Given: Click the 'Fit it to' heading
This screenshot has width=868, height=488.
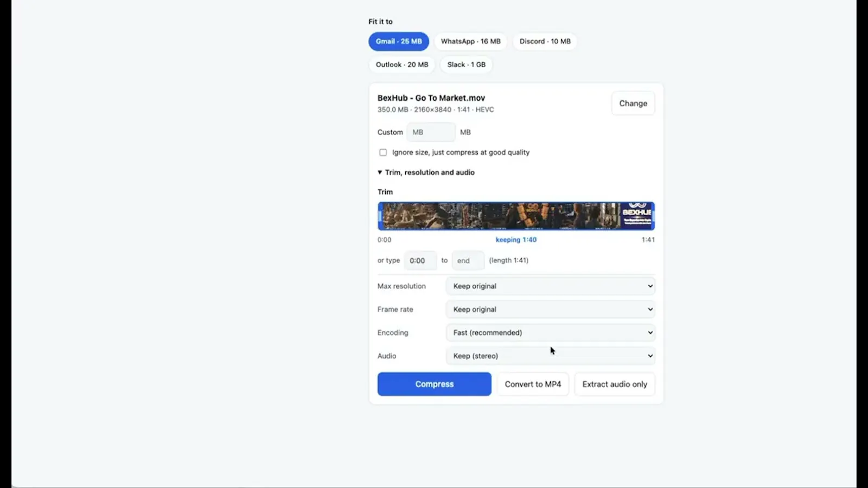Looking at the screenshot, I should pos(380,22).
